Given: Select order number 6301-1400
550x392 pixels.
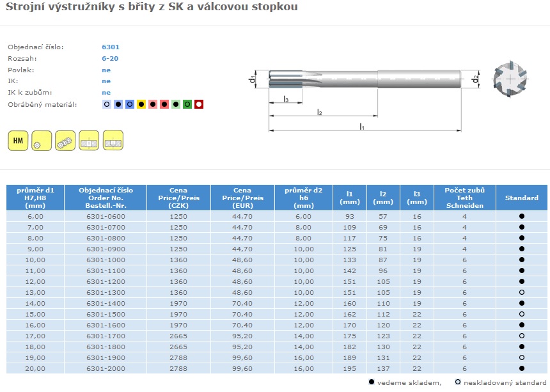Looking at the screenshot, I should pos(106,303).
